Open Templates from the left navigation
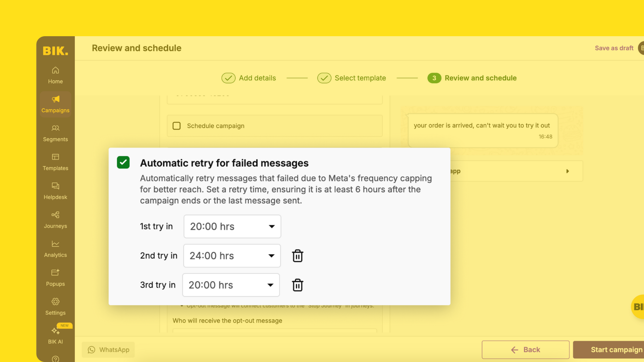The image size is (644, 362). (55, 162)
